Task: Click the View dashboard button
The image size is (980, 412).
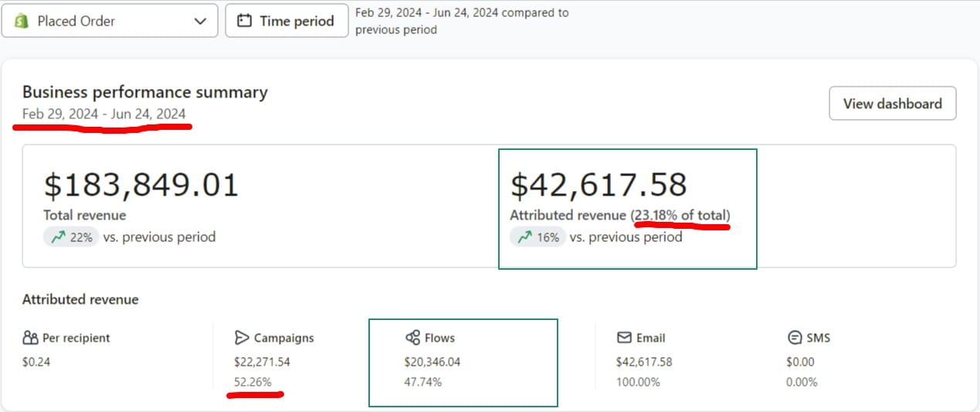Action: 892,104
